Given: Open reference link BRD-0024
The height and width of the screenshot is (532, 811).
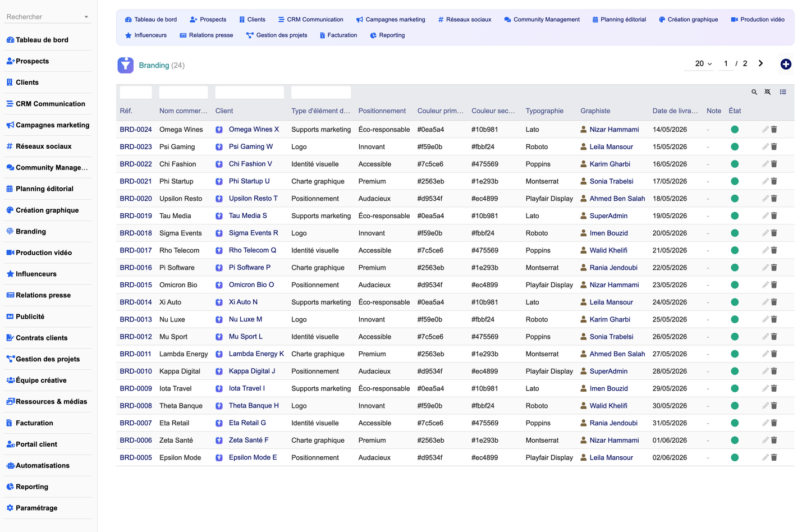Looking at the screenshot, I should 136,130.
